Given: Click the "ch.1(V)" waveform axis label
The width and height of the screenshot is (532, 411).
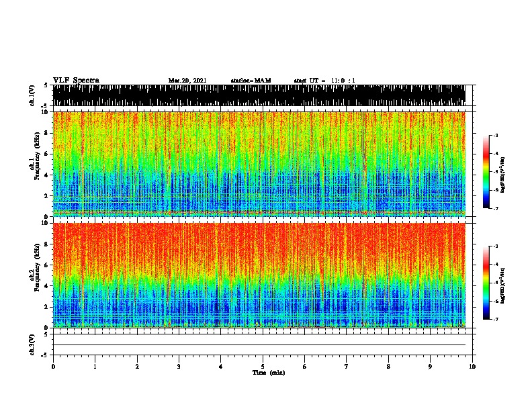Looking at the screenshot, I should coord(32,95).
